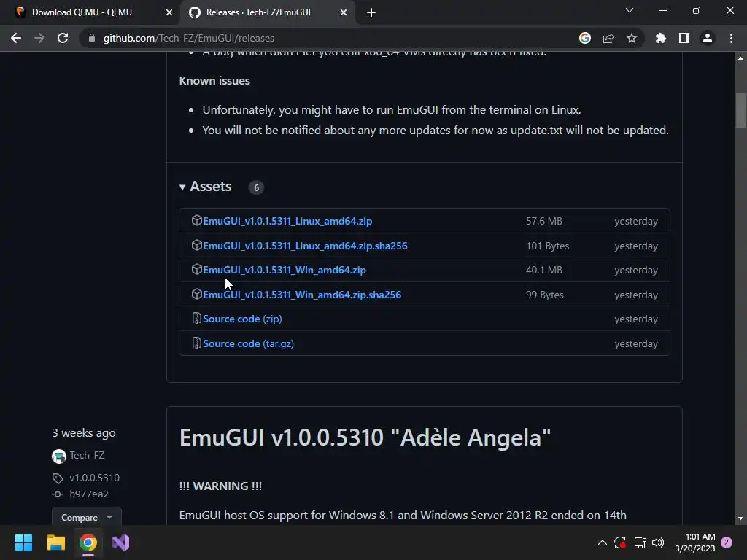Click the scroll down arrow of the scrollbar
747x560 pixels.
(x=740, y=518)
